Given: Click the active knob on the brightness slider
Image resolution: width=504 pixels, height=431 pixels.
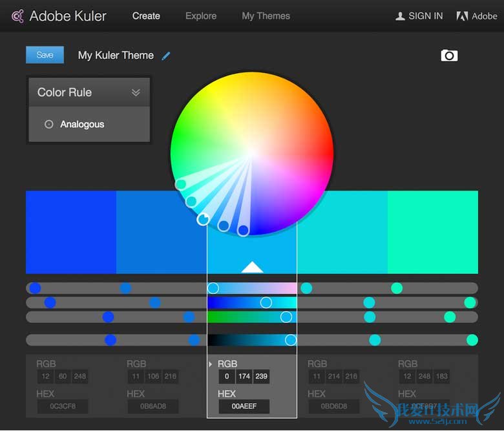Looking at the screenshot, I should [x=291, y=340].
